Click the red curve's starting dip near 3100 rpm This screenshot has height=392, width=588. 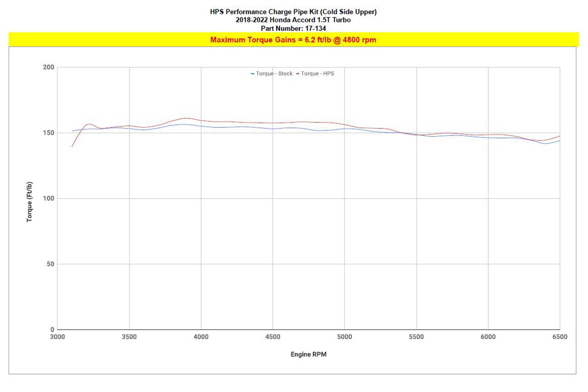tap(72, 146)
